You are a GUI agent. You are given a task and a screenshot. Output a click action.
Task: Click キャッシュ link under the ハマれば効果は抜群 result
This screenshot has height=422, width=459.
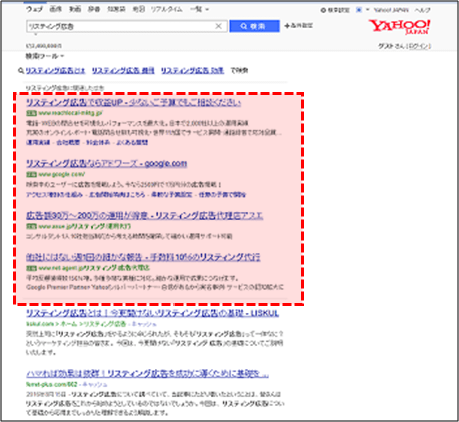95,384
